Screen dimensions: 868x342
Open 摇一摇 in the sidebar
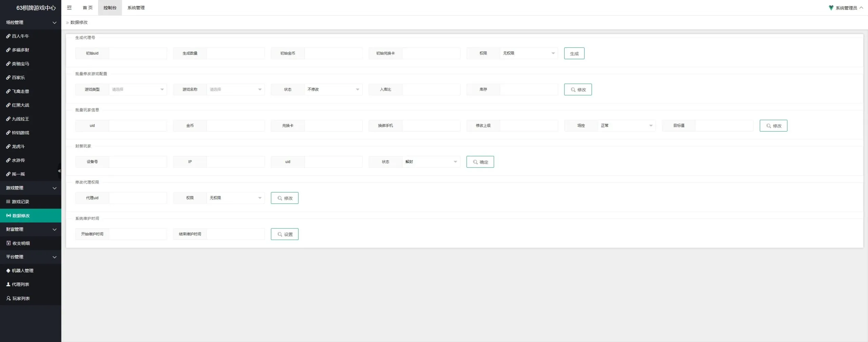pyautogui.click(x=31, y=174)
